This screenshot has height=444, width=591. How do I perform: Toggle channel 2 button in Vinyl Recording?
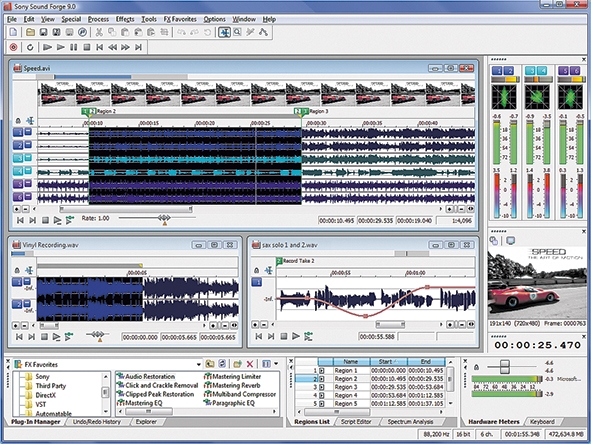(x=17, y=304)
